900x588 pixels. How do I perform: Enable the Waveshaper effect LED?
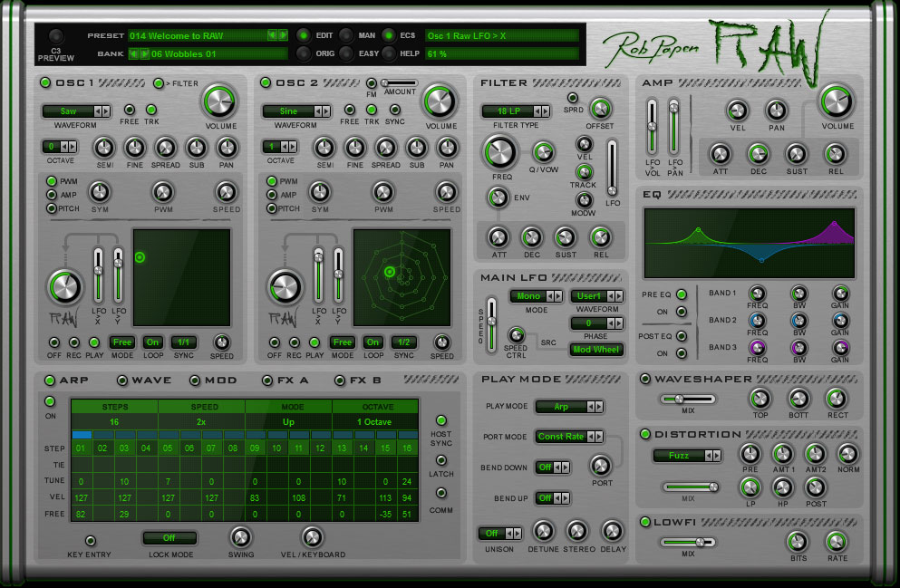645,379
